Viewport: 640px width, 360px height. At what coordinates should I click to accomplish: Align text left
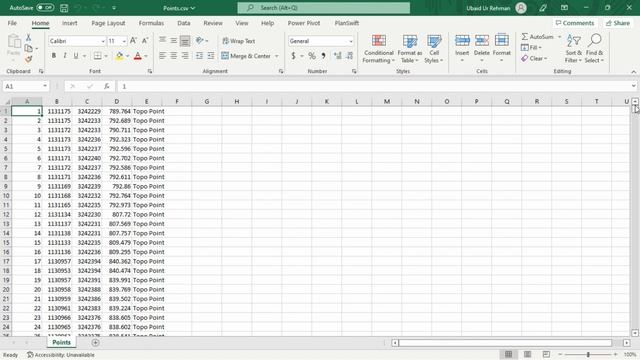162,56
